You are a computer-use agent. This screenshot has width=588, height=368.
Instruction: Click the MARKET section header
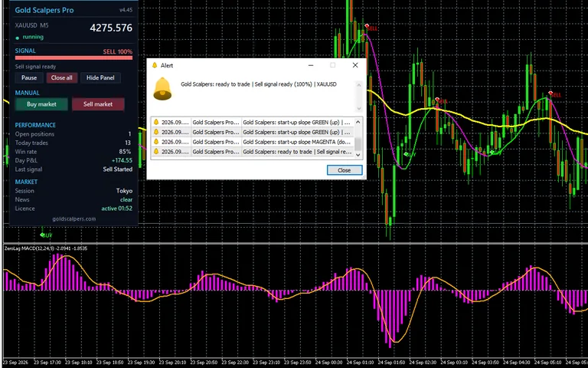pyautogui.click(x=26, y=182)
